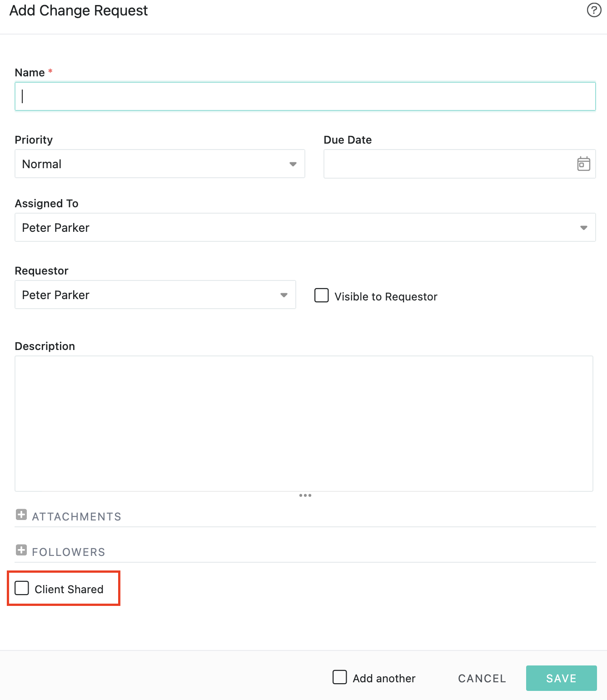This screenshot has width=607, height=700.
Task: Open Assigned To dropdown with Peter Parker
Action: (305, 227)
